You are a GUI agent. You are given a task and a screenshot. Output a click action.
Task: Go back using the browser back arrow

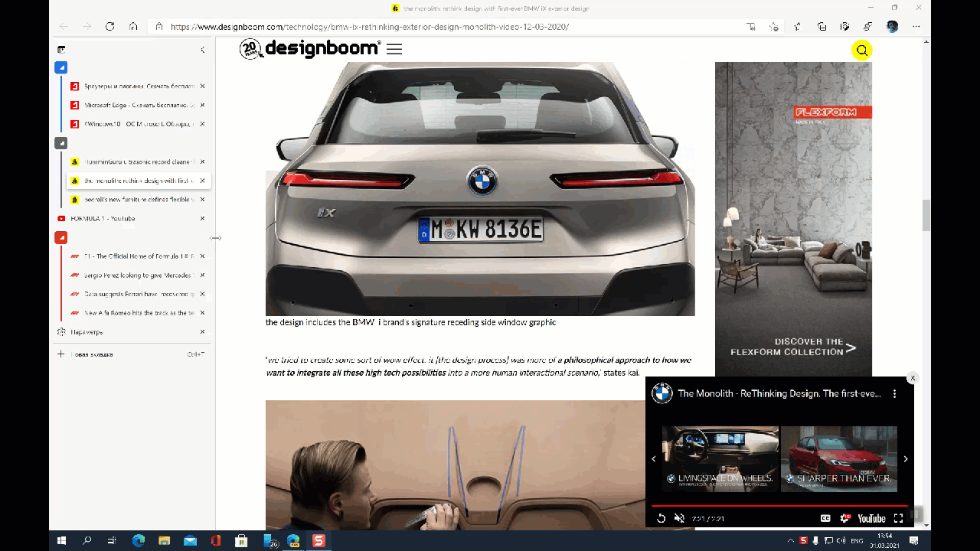pos(64,26)
